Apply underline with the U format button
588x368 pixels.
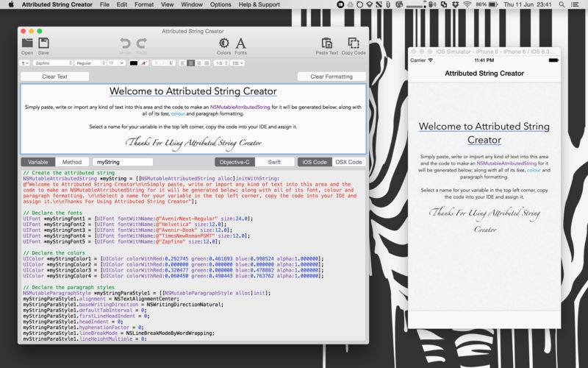click(171, 63)
